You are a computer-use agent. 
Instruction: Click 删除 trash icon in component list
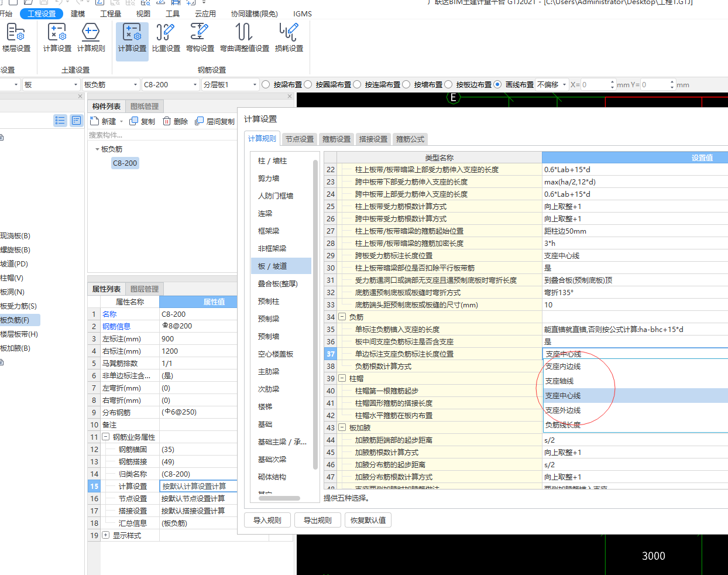[x=167, y=121]
